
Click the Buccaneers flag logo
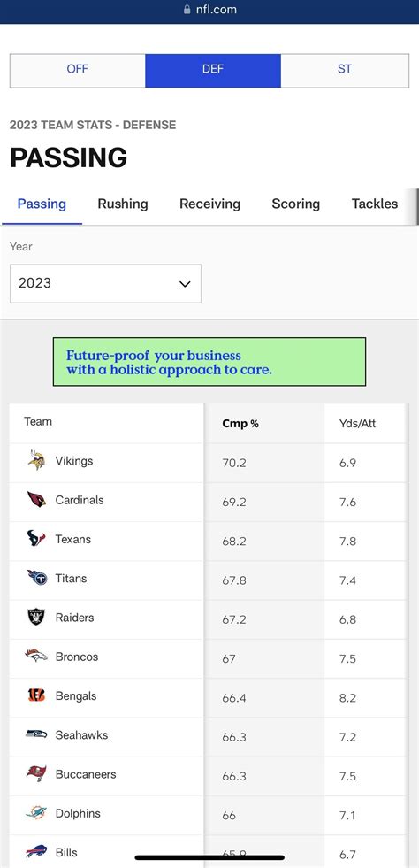pyautogui.click(x=36, y=774)
